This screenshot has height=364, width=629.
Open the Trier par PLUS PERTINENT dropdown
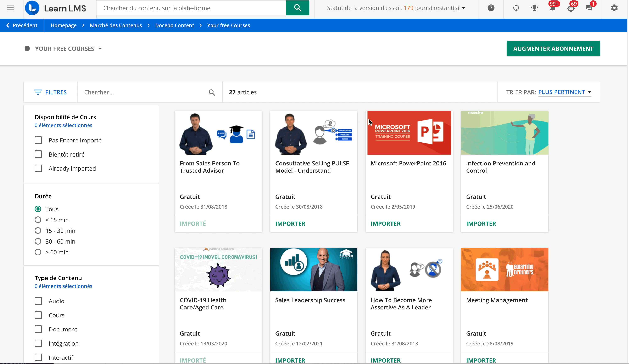(565, 92)
